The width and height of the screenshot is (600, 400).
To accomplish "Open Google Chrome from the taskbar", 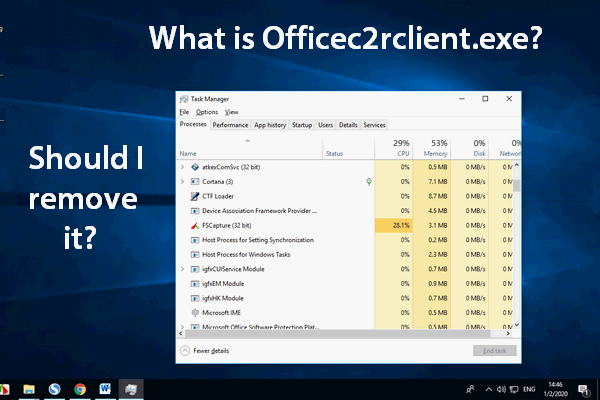I will pos(80,389).
